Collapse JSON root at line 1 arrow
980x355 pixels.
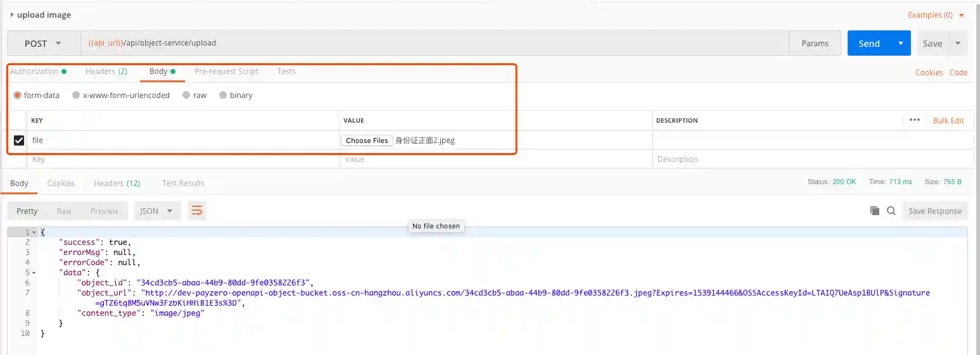[34, 233]
